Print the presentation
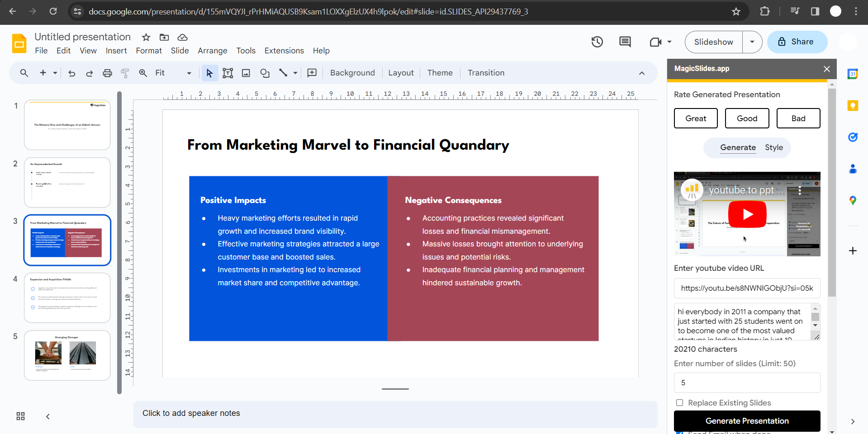 tap(107, 73)
